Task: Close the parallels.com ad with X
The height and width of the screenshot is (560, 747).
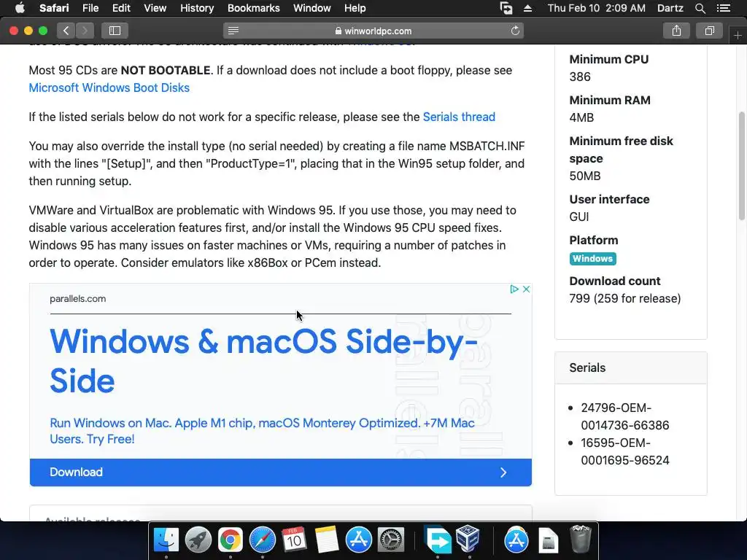Action: coord(527,289)
